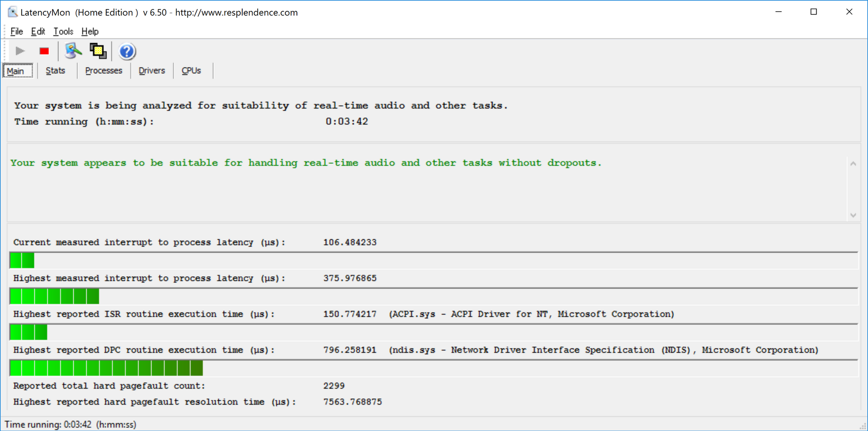Stop the latency monitor with red square

point(44,51)
